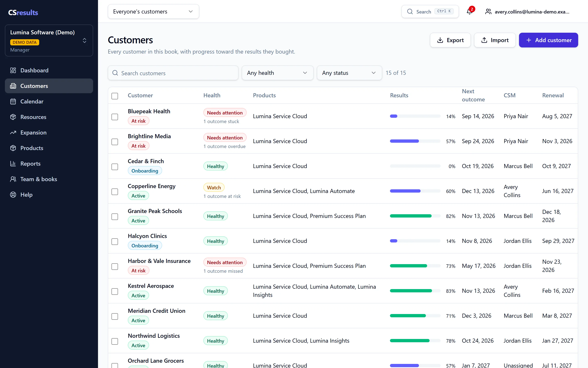This screenshot has width=588, height=368.
Task: Click the Calendar sidebar icon
Action: coord(13,101)
